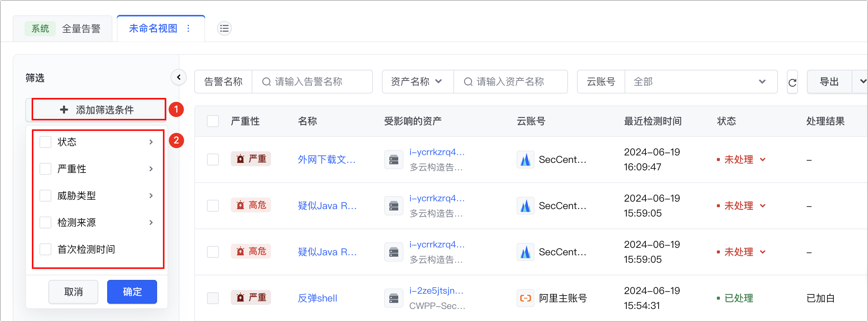Click the cloud account logo beside 阿里主账号
The height and width of the screenshot is (322, 868).
526,298
